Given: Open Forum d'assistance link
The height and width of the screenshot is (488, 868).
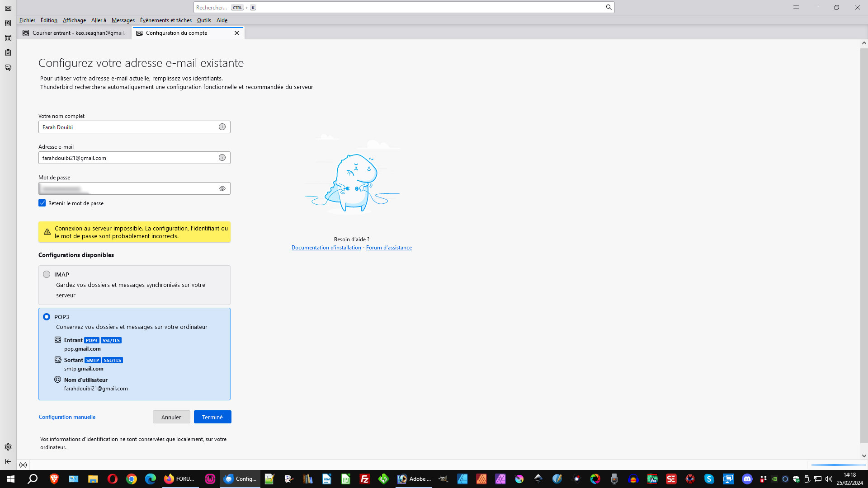Looking at the screenshot, I should (x=389, y=248).
